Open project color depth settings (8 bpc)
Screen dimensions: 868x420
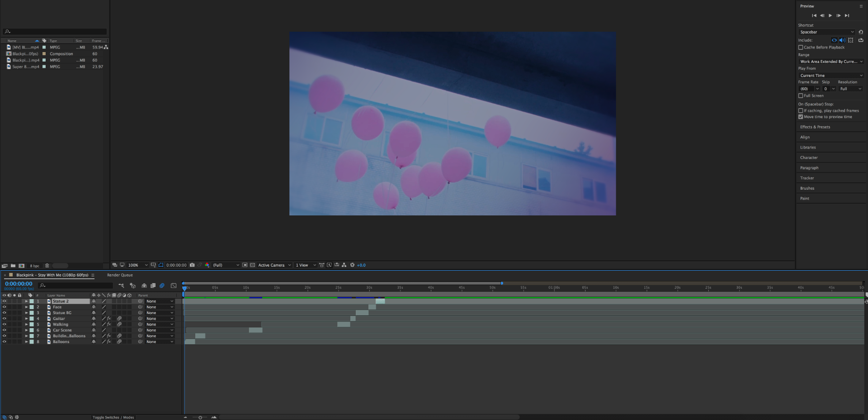click(x=34, y=266)
